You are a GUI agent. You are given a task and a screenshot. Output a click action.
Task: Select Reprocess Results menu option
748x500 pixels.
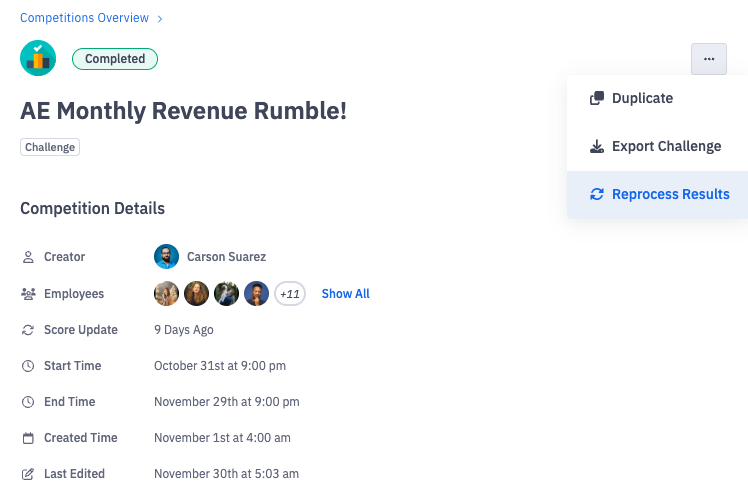[670, 194]
